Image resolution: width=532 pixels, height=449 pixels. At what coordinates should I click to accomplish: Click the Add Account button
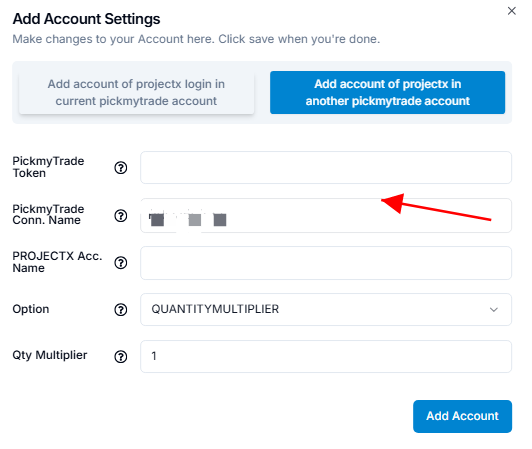pyautogui.click(x=462, y=416)
